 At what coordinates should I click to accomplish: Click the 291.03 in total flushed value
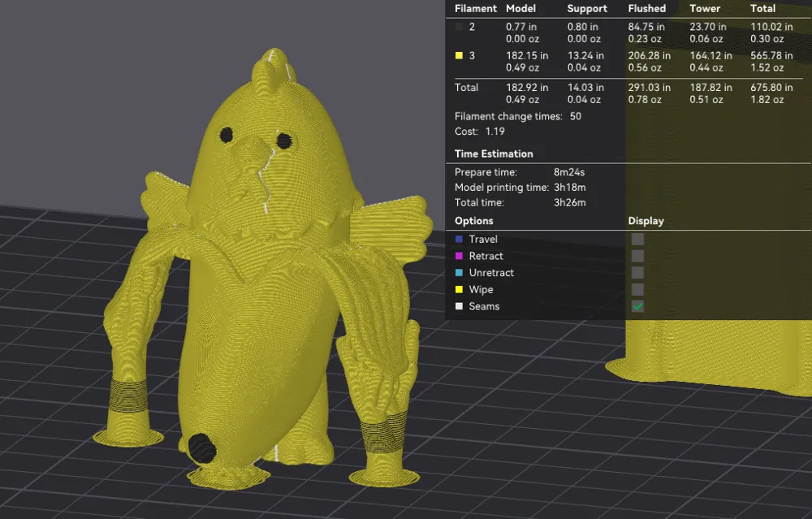650,88
